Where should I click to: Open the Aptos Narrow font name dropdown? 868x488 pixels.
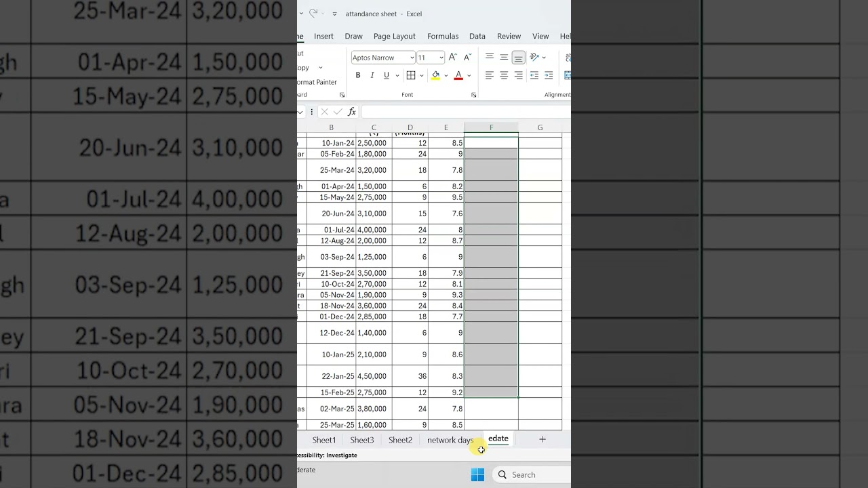pos(411,58)
